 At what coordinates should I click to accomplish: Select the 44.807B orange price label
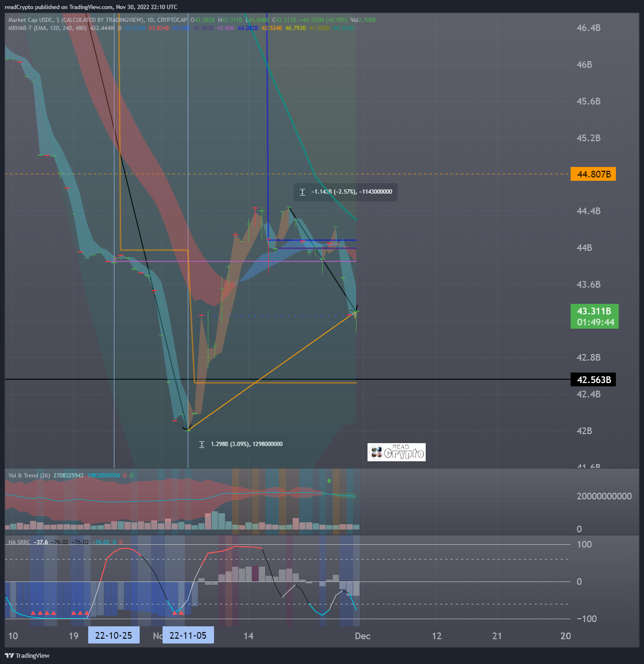pos(593,174)
